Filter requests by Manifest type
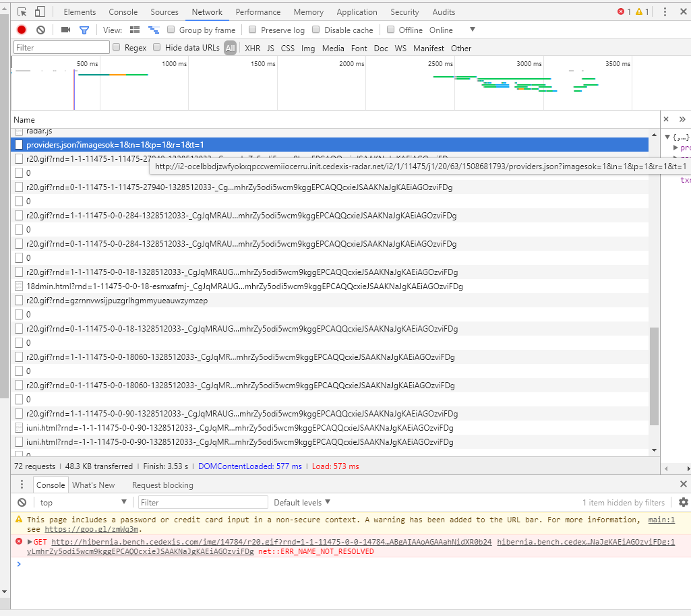Screen dimensions: 691x616 coord(428,48)
